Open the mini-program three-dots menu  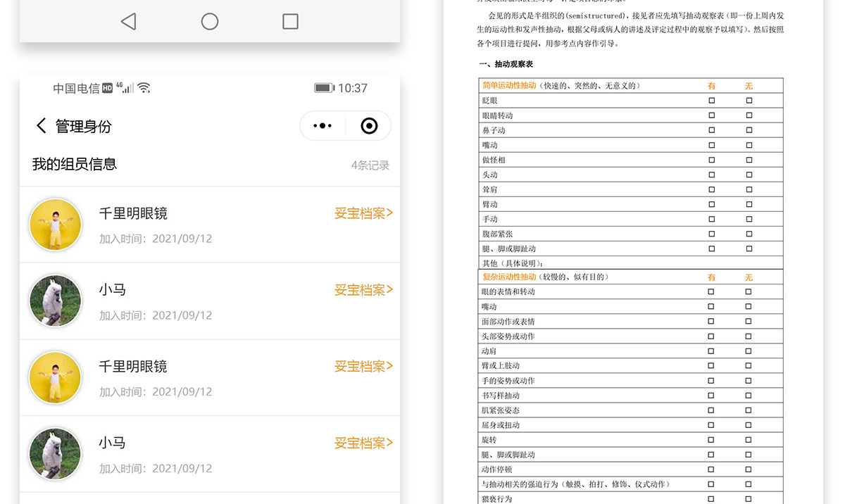pos(323,126)
